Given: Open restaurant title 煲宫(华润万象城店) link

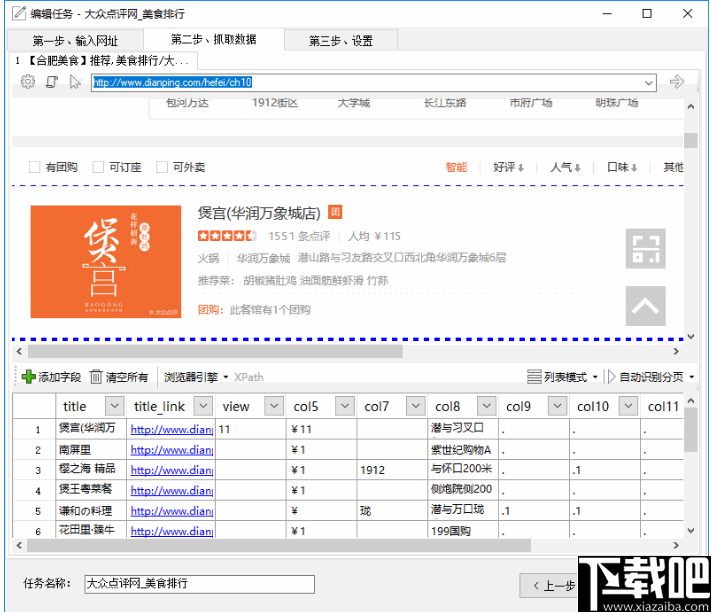Looking at the screenshot, I should tap(259, 212).
